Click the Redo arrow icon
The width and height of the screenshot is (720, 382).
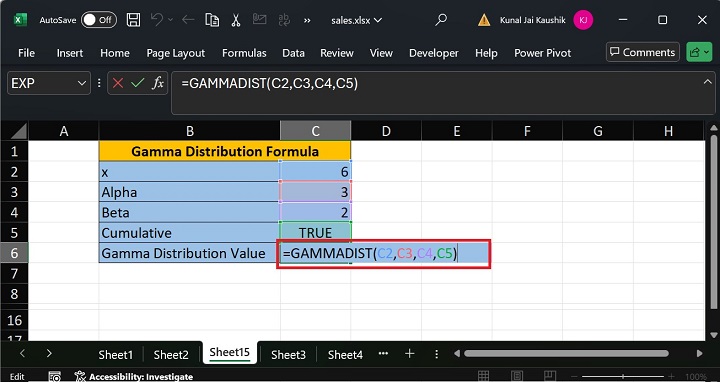[x=188, y=19]
